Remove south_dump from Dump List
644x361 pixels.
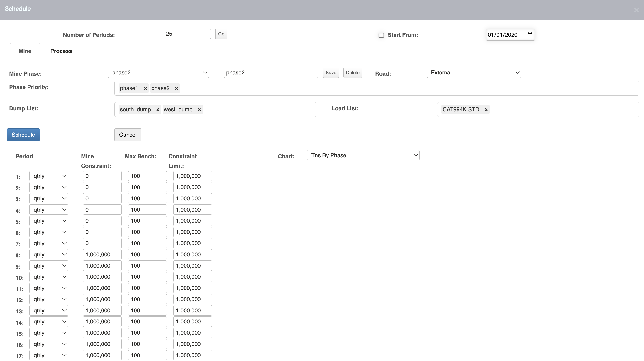158,109
